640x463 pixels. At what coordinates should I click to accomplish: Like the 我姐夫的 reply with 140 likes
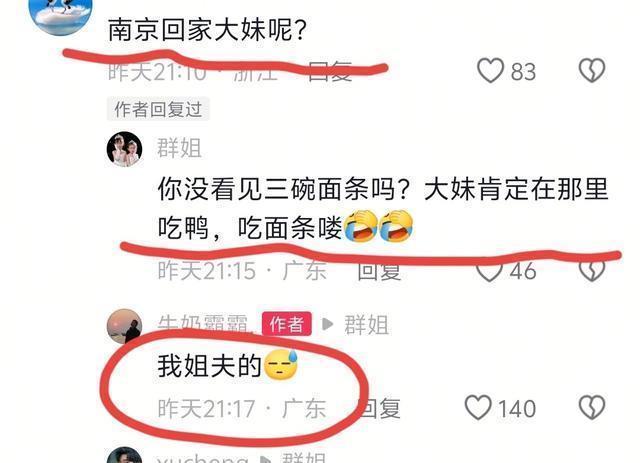[x=478, y=407]
